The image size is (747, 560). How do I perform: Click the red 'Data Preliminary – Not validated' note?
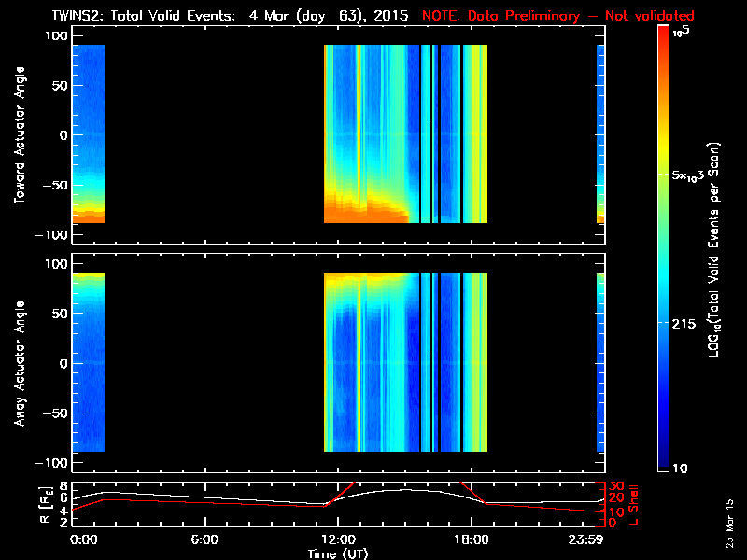pyautogui.click(x=558, y=15)
